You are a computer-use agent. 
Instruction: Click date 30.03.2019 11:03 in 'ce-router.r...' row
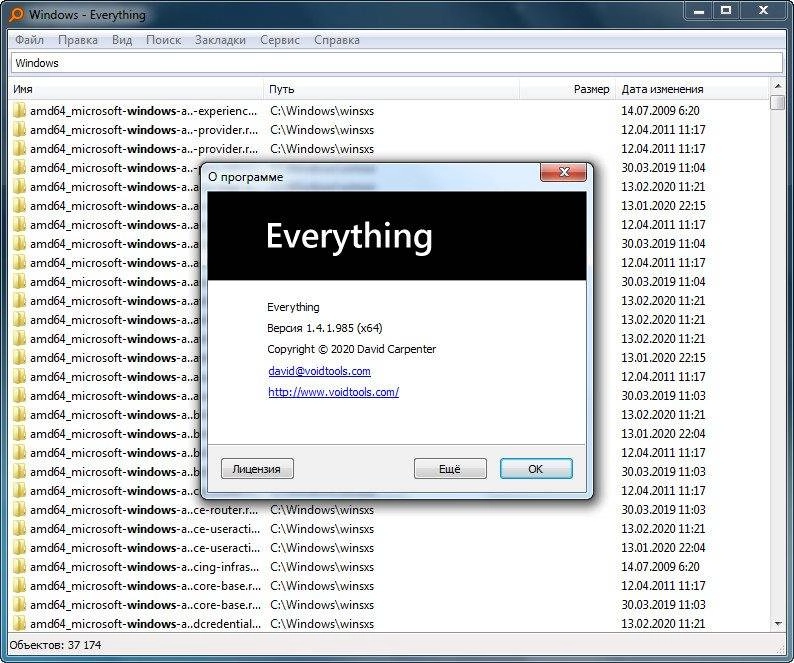pos(663,510)
